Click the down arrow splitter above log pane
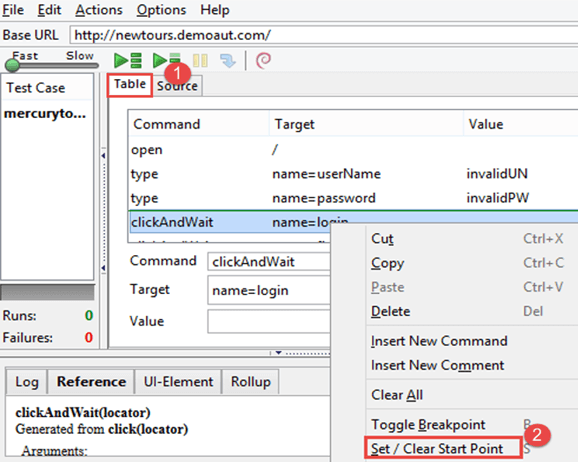The height and width of the screenshot is (462, 578). click(279, 352)
